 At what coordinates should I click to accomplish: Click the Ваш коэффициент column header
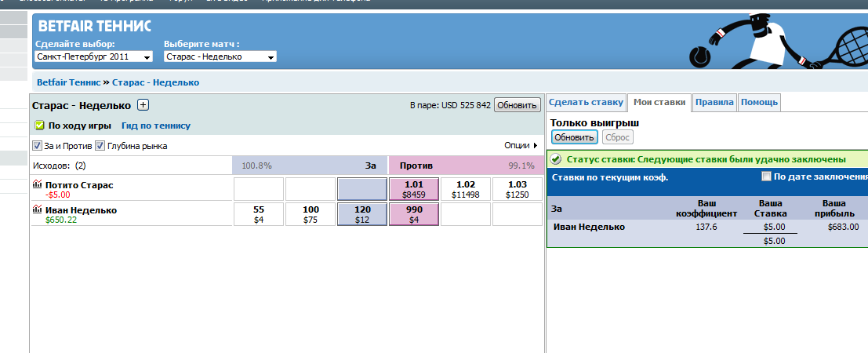pyautogui.click(x=708, y=209)
